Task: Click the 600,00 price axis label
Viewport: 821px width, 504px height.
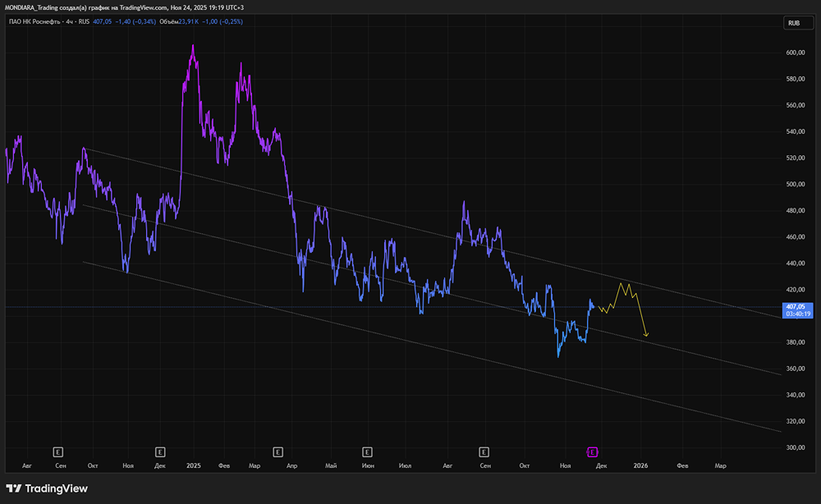Action: pyautogui.click(x=795, y=53)
